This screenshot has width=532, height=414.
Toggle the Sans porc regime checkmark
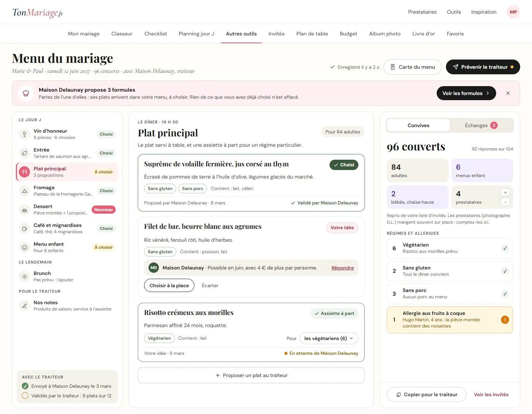tap(505, 294)
